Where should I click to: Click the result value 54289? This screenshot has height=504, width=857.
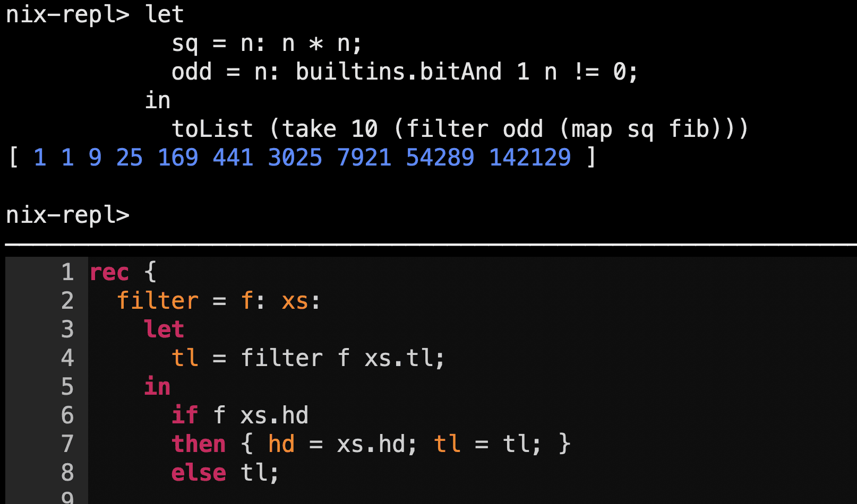point(440,158)
